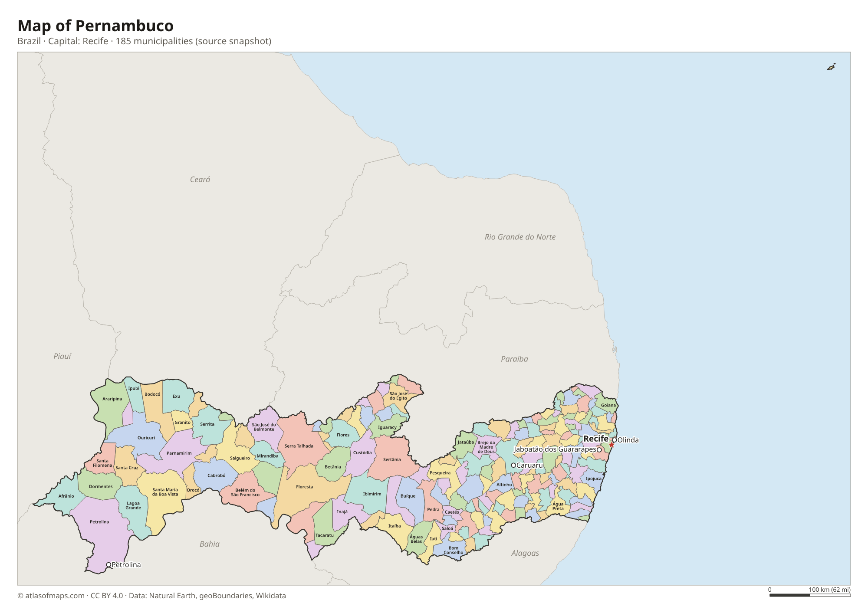This screenshot has height=613, width=868.
Task: Click the red star capital marker at Recife
Action: point(612,445)
